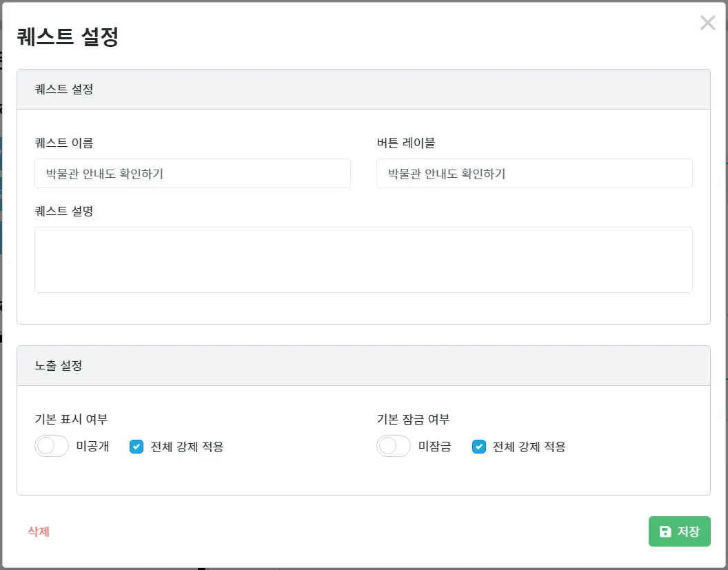The height and width of the screenshot is (570, 728).
Task: Click the 퀘스트 이름 input field
Action: click(x=192, y=174)
